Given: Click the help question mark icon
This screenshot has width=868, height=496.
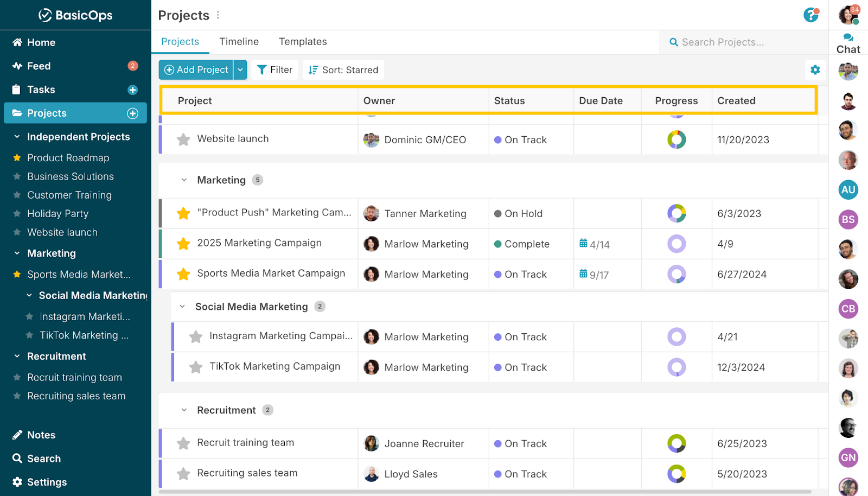Looking at the screenshot, I should [x=810, y=15].
